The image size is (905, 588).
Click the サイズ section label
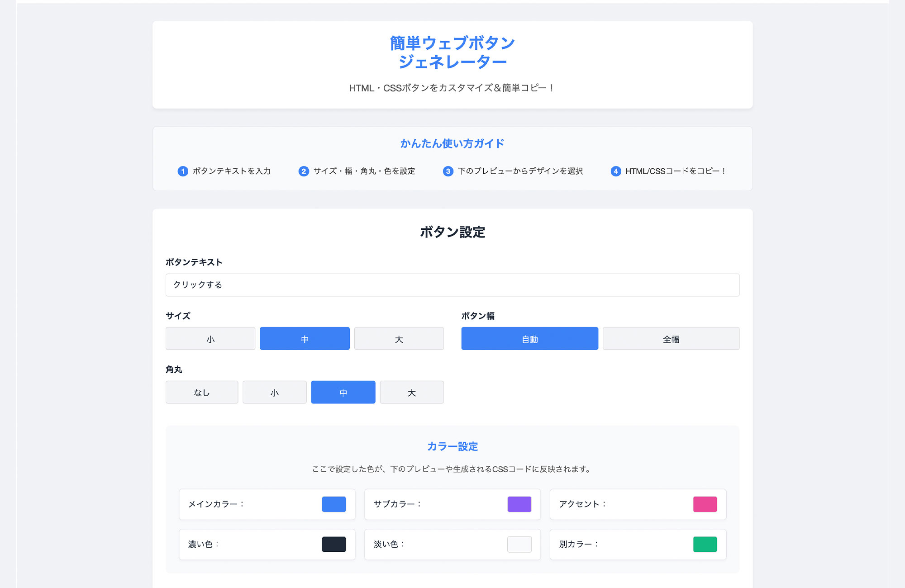click(x=178, y=316)
